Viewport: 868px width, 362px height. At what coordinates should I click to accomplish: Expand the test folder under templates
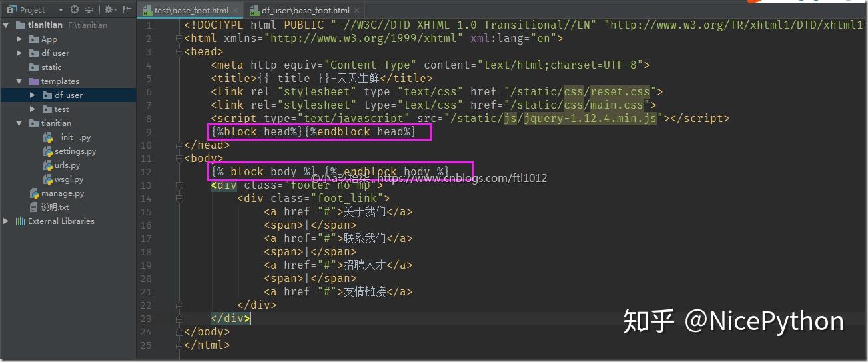33,109
